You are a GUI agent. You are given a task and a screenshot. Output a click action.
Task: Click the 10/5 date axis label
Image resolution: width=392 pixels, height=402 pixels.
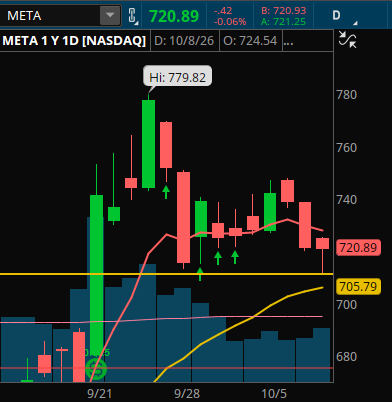[x=274, y=394]
